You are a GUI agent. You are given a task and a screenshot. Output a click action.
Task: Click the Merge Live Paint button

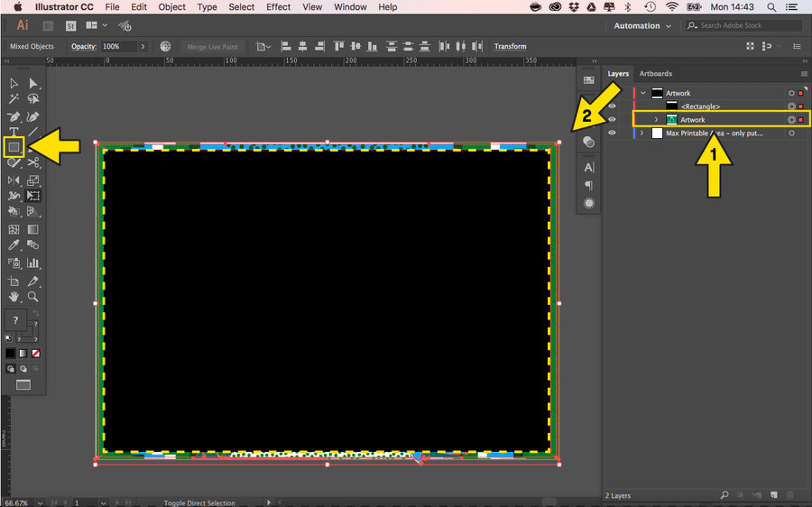[212, 47]
